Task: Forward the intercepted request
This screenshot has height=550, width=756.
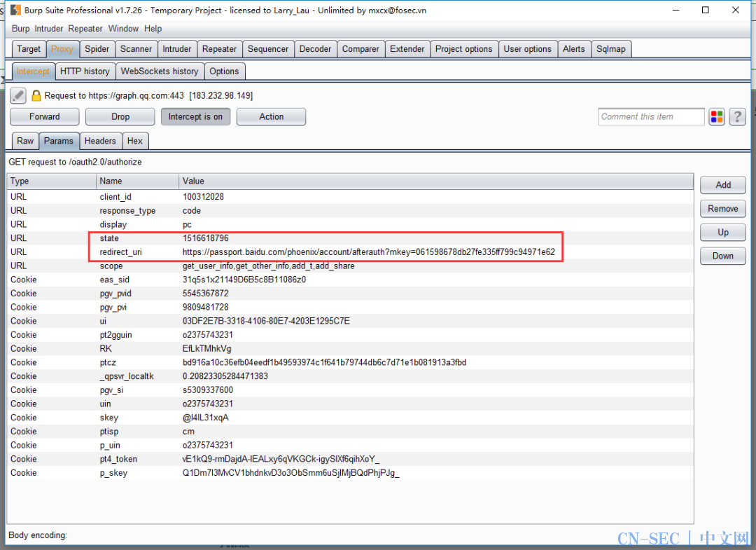Action: click(x=44, y=117)
